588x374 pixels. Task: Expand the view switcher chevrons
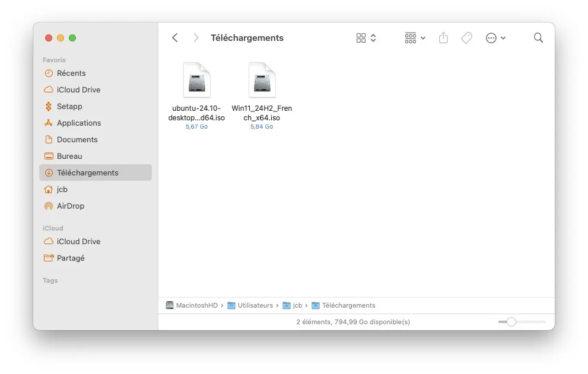point(373,37)
